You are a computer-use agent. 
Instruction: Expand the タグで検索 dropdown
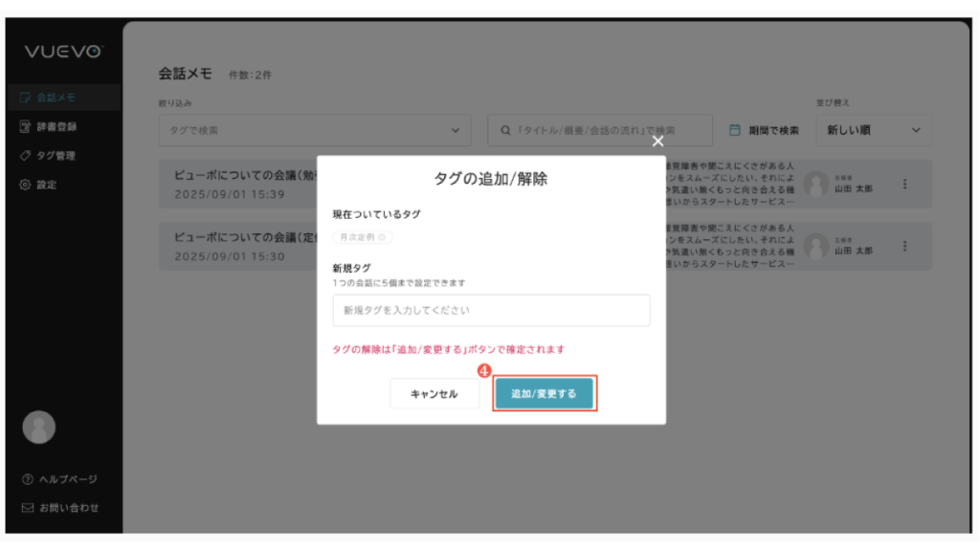(315, 130)
